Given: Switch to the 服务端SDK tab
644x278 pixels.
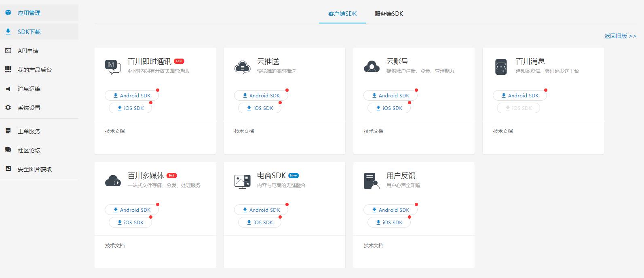Looking at the screenshot, I should tap(389, 14).
